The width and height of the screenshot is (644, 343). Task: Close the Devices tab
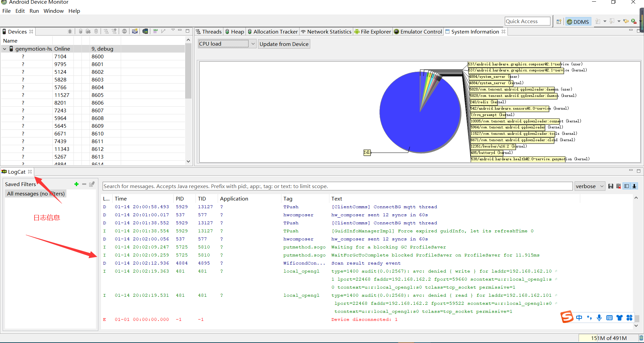[31, 32]
